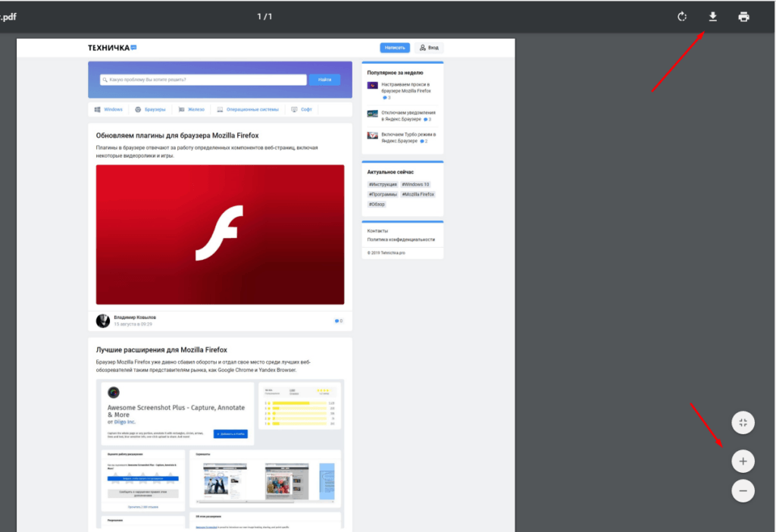Click the search magnifier icon in field

(105, 80)
